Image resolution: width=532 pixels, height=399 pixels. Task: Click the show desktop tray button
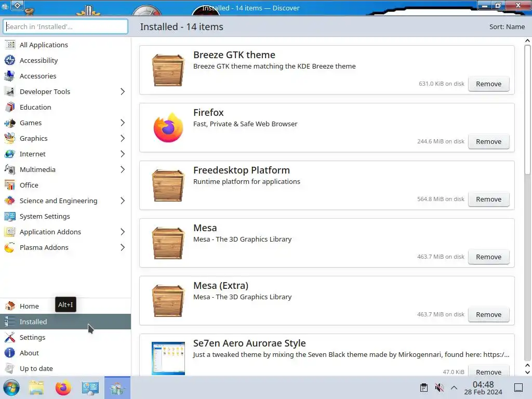click(x=518, y=388)
